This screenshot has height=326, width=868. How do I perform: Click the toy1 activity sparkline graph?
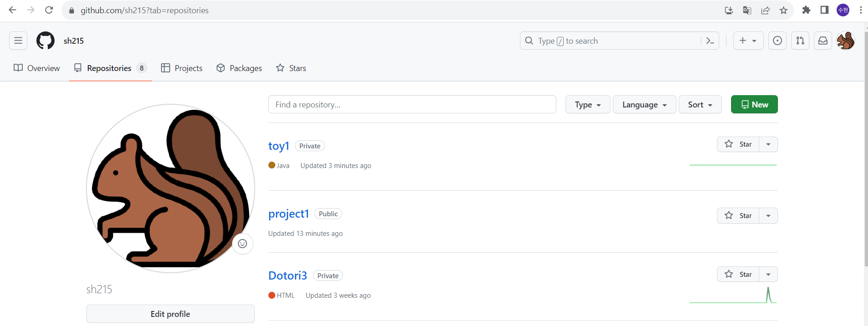coord(733,165)
